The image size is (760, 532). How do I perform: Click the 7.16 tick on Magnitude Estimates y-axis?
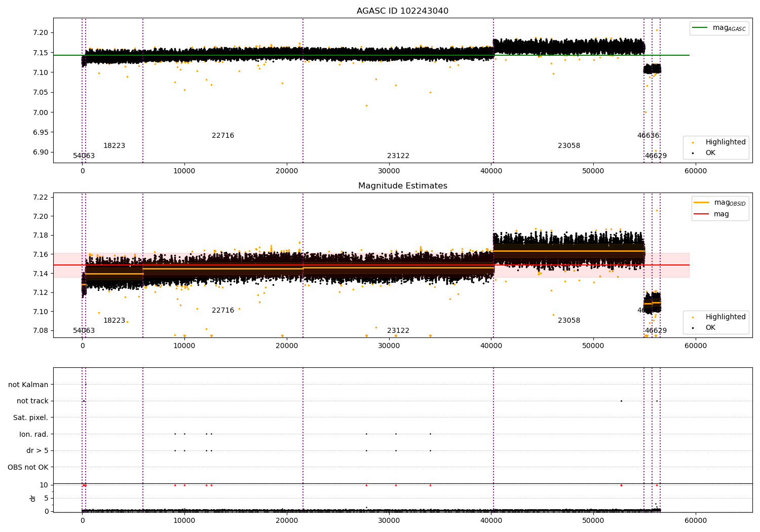(40, 255)
